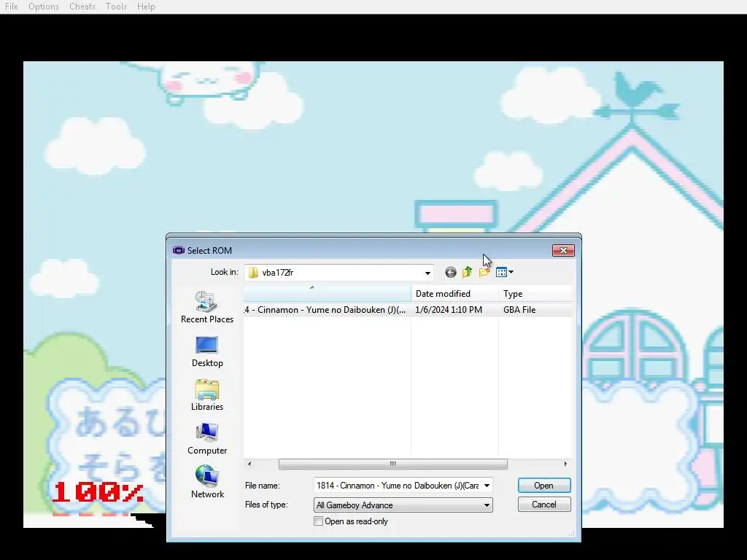This screenshot has height=560, width=747.
Task: Open the Help menu
Action: 146,7
